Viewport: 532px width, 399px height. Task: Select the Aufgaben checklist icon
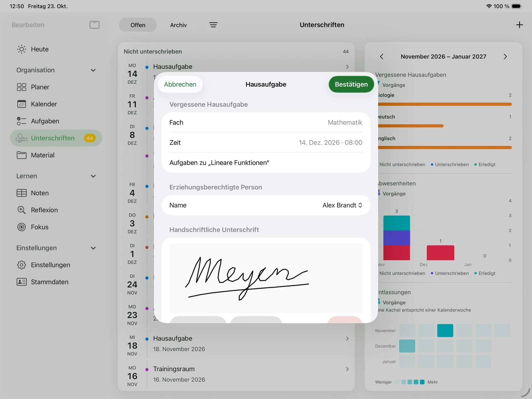(22, 121)
